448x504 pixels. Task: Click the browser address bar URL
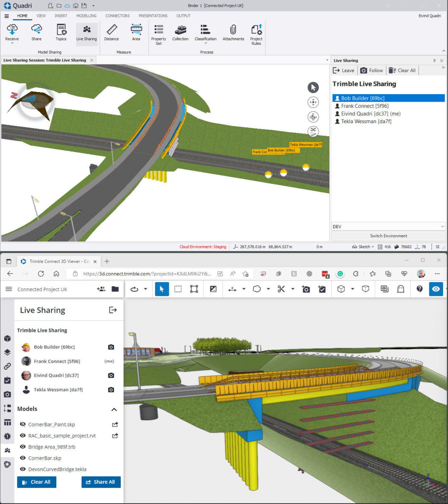pos(147,274)
